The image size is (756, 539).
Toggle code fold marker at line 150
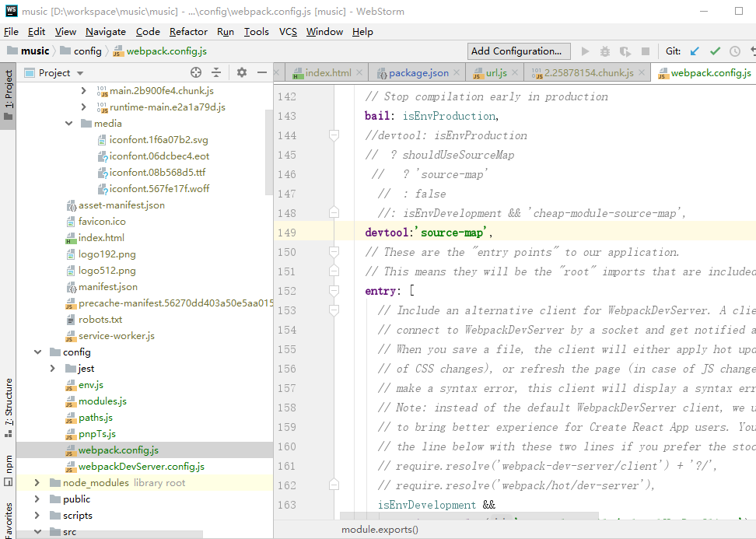click(334, 252)
